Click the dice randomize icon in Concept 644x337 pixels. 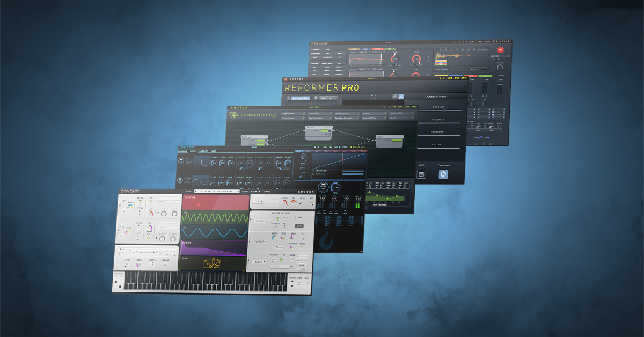212,263
